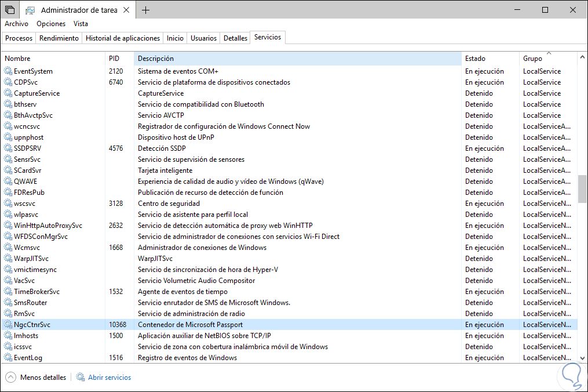Switch to the Rendimiento tab

[x=59, y=38]
